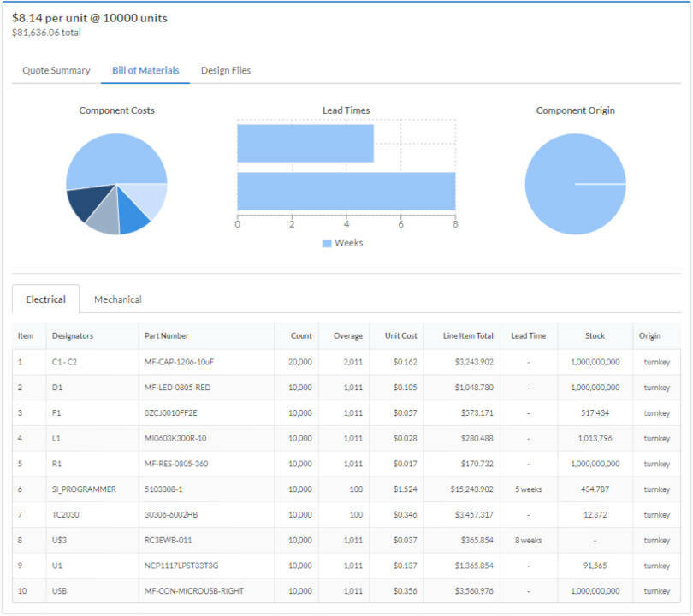Select the Bill of Materials tab
The width and height of the screenshot is (693, 616).
[x=145, y=70]
